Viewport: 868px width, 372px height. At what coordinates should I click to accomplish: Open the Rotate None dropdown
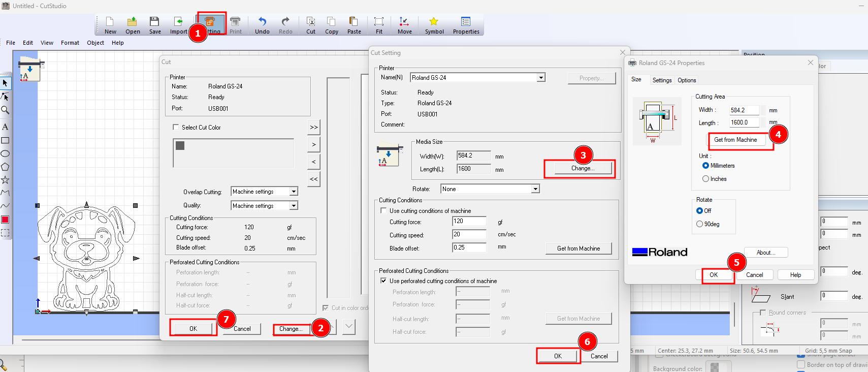[535, 189]
